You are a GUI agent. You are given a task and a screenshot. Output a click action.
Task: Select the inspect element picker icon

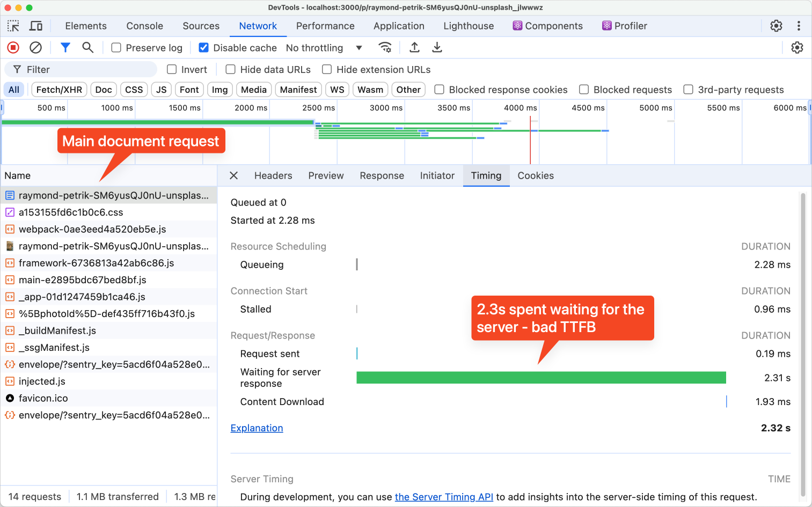tap(13, 26)
